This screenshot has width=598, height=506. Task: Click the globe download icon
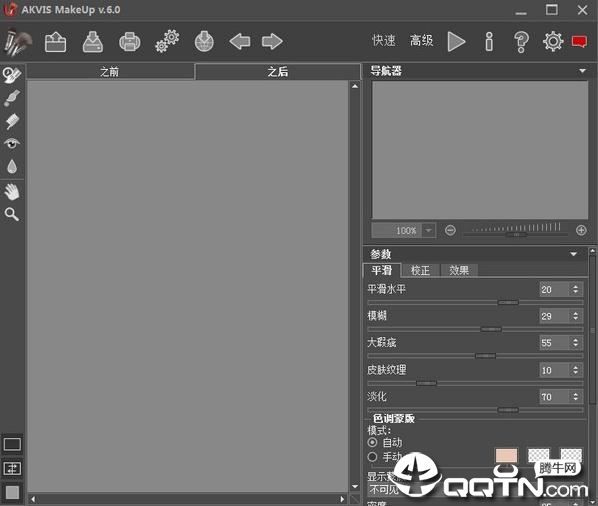tap(204, 42)
